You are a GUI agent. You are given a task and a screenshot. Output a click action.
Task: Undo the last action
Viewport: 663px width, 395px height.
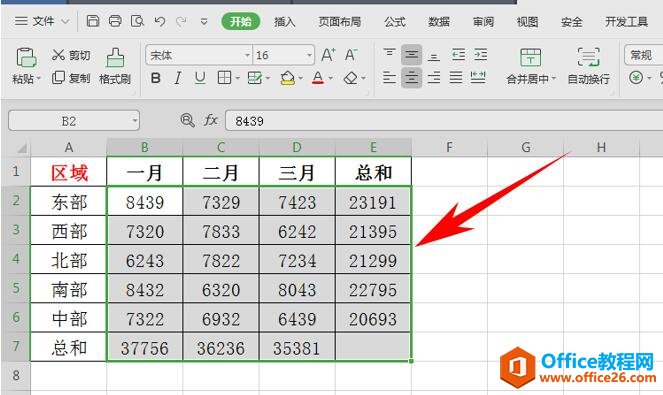click(x=160, y=21)
